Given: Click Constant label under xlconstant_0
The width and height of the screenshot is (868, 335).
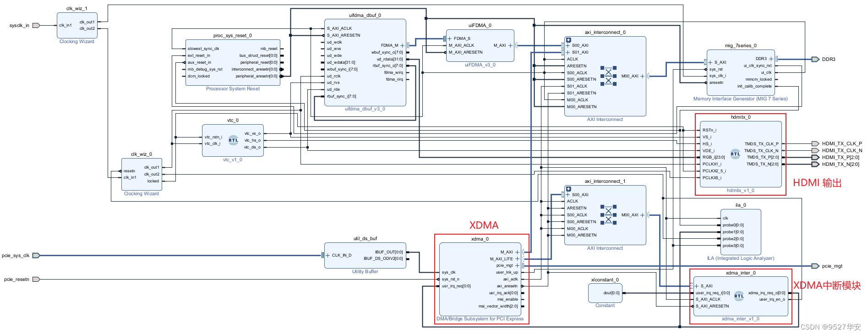Looking at the screenshot, I should (x=605, y=305).
